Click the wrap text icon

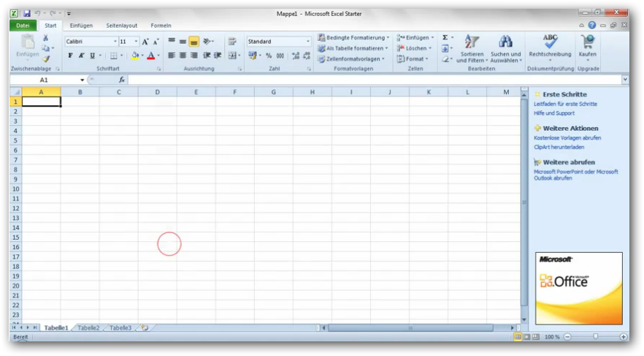coord(232,41)
